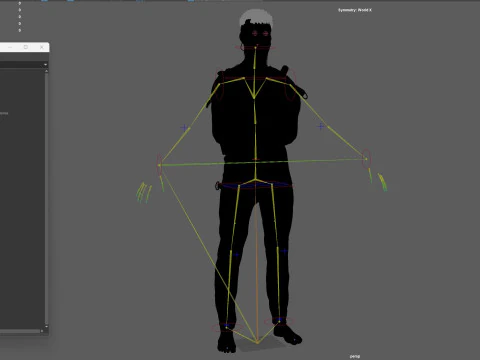The height and width of the screenshot is (360, 480).
Task: Select the chest joint where clavicles meet
Action: [254, 97]
